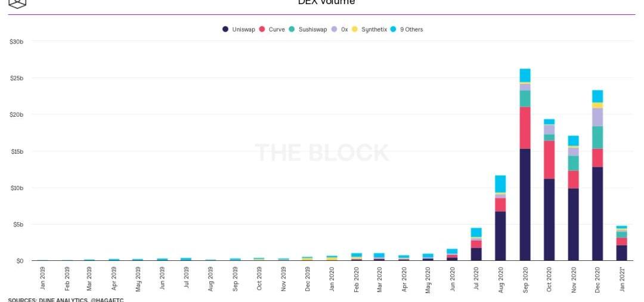Hide the Curve series via legend
644x302 pixels.
tap(272, 29)
